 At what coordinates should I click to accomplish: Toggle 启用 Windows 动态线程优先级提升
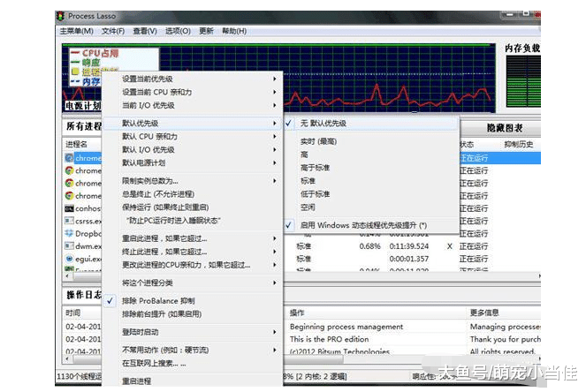point(370,225)
